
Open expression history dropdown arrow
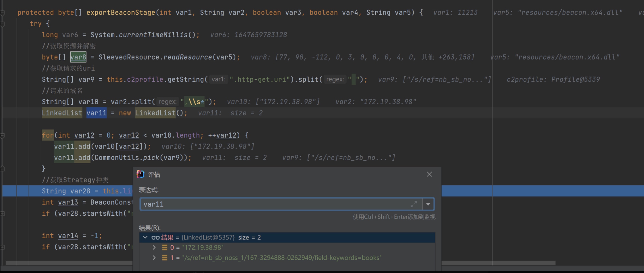point(428,204)
